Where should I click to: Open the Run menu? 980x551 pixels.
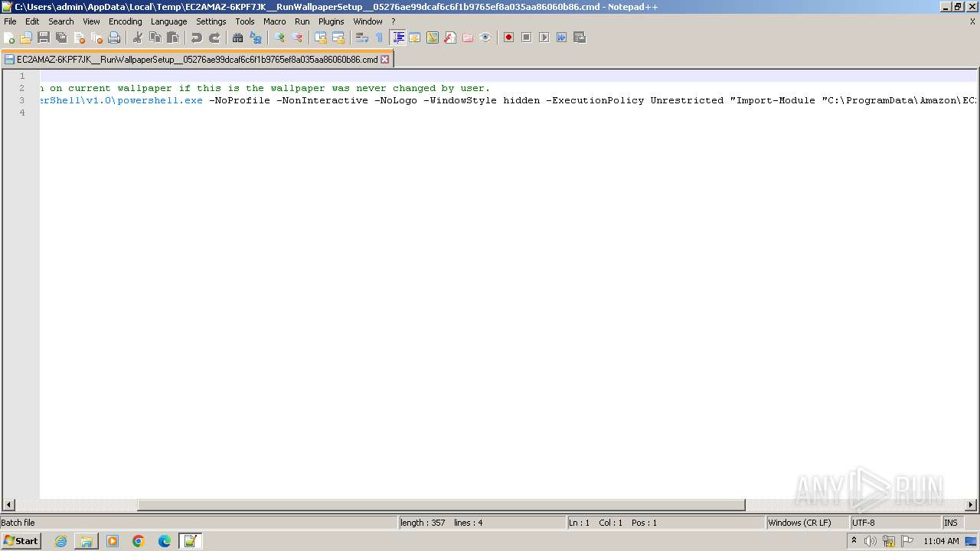pos(302,21)
